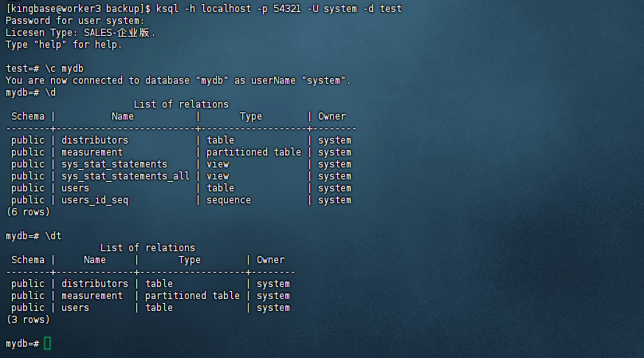The width and height of the screenshot is (644, 358).
Task: Click the "(3 rows)" result count
Action: point(28,320)
